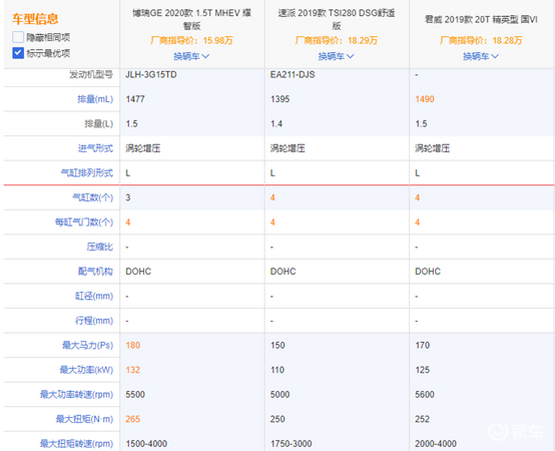This screenshot has width=555, height=451.
Task: Click highlighted displacement value 1490
Action: pyautogui.click(x=425, y=99)
